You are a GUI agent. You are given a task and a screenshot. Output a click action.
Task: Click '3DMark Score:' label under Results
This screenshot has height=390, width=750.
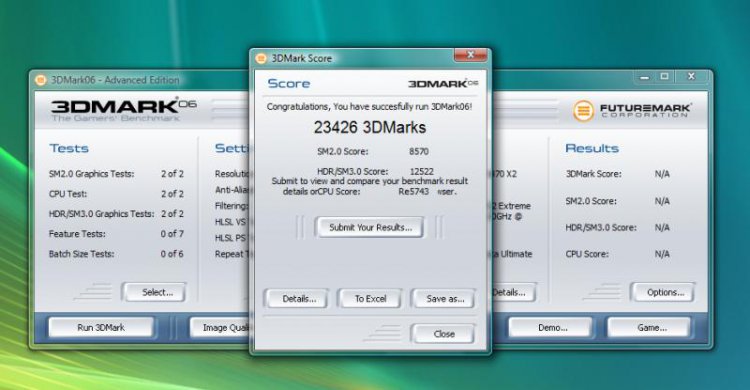594,174
